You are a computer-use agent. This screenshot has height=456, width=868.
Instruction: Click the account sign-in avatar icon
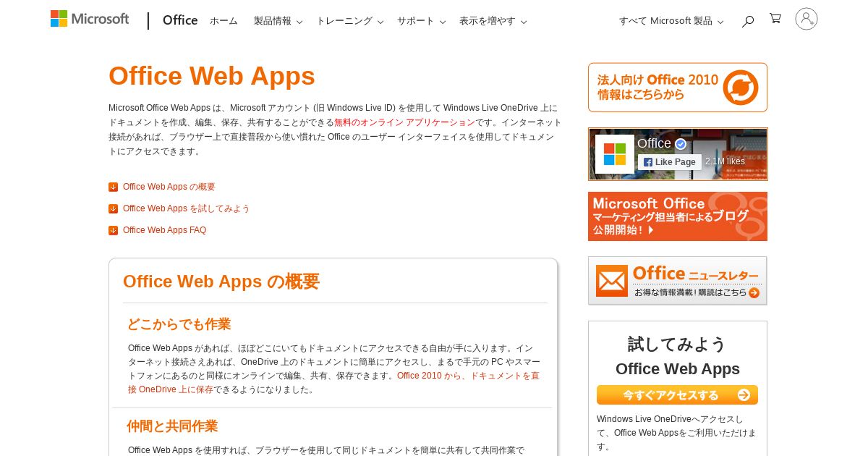[x=807, y=19]
